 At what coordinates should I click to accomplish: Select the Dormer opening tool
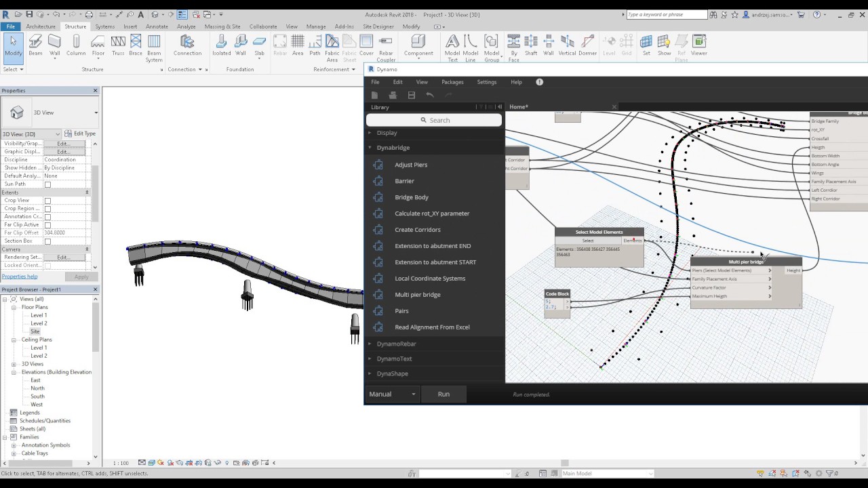(x=587, y=45)
